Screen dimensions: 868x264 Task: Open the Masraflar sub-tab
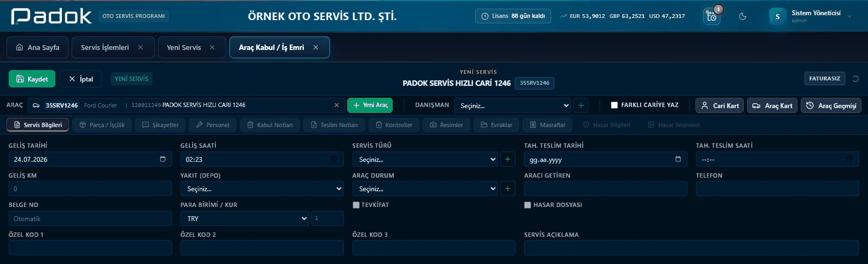[547, 125]
